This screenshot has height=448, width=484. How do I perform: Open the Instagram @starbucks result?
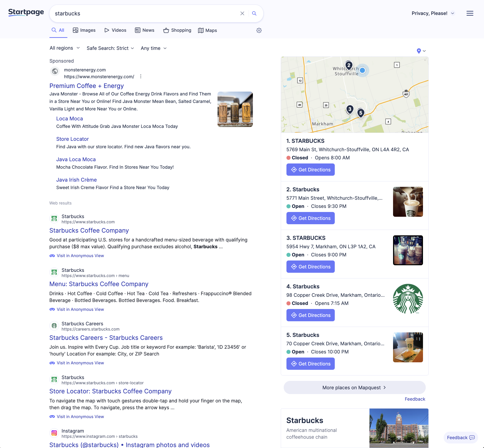[130, 445]
